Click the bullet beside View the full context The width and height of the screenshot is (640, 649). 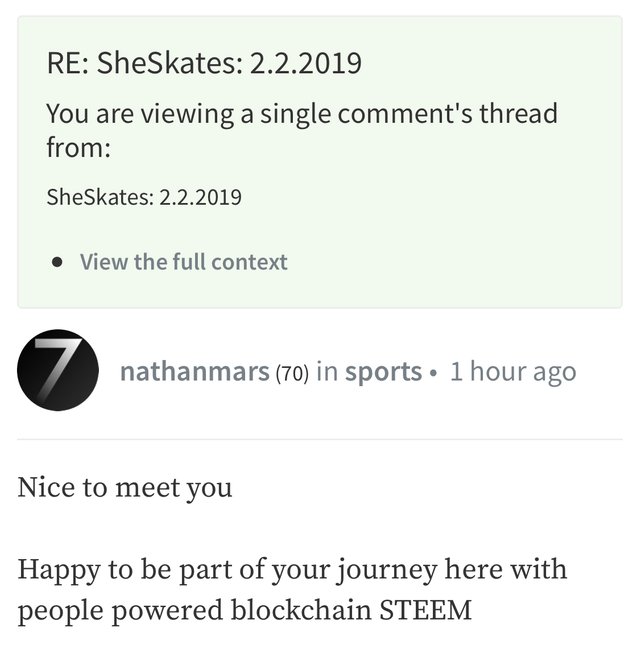tap(57, 262)
